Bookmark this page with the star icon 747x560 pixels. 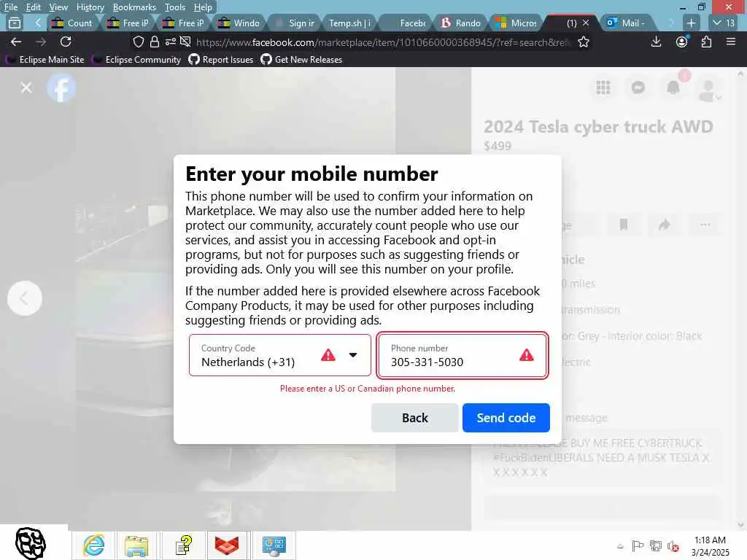(583, 42)
